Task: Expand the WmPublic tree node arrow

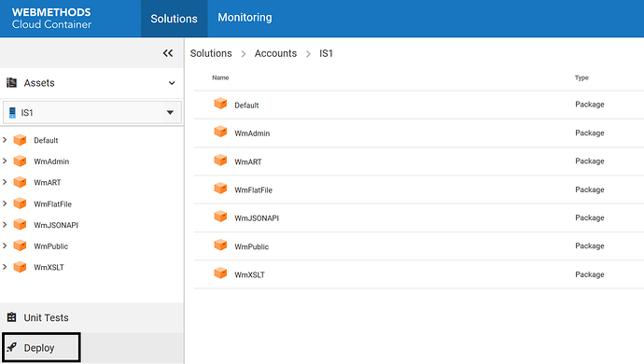Action: [5, 245]
